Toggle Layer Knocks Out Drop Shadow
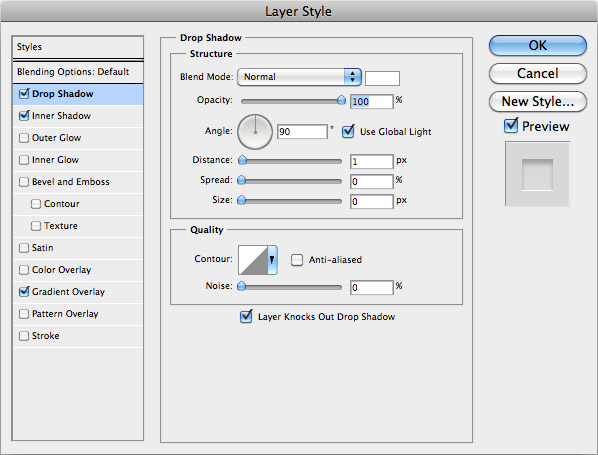 click(x=246, y=316)
